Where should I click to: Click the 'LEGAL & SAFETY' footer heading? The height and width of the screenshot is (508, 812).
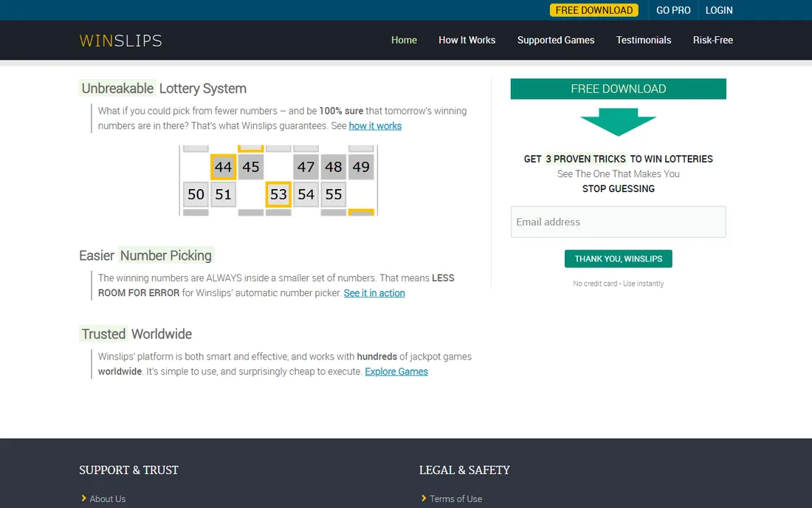point(464,470)
